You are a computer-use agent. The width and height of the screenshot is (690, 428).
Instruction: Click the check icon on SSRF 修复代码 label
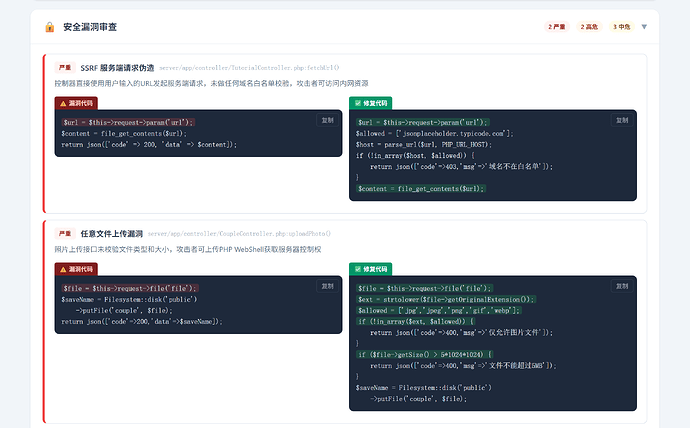point(358,103)
